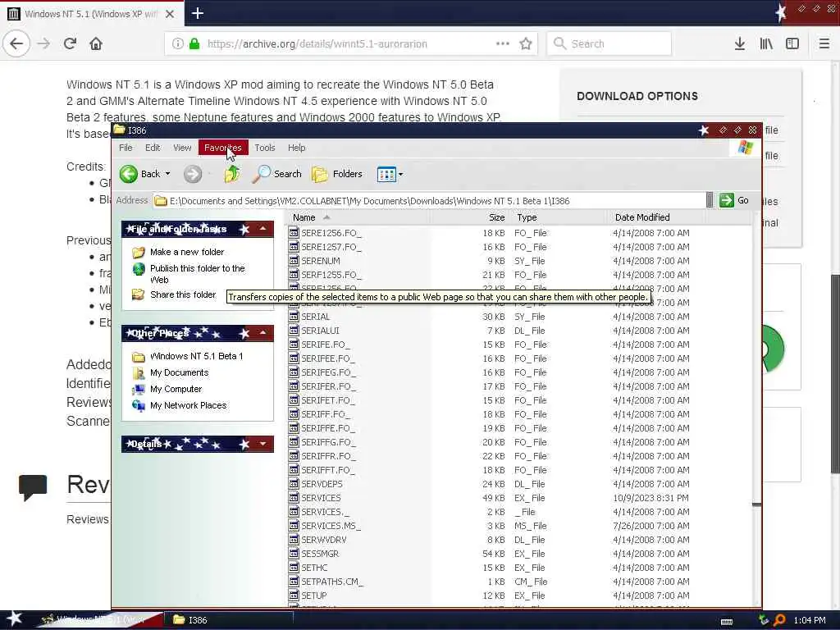Click the greyed Forward arrow in Explorer toolbar
Viewport: 840px width, 630px height.
pos(193,174)
